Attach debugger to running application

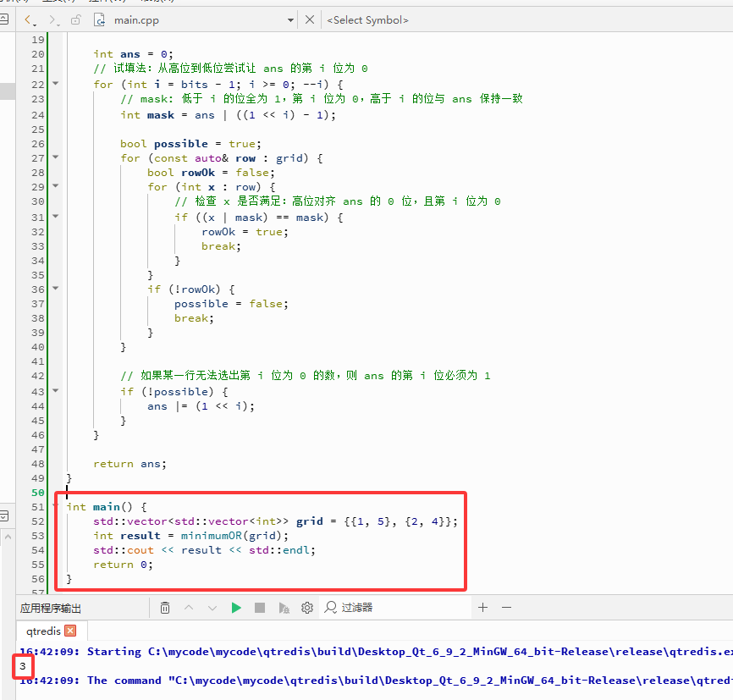click(284, 608)
